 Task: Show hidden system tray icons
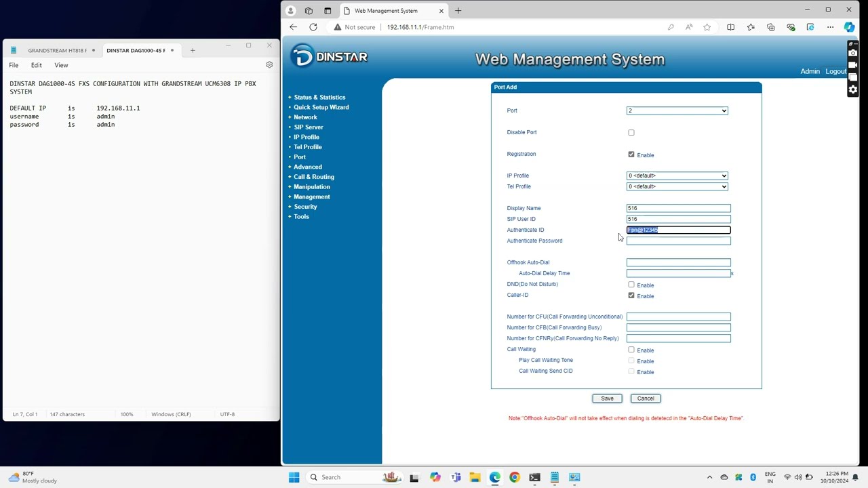710,477
